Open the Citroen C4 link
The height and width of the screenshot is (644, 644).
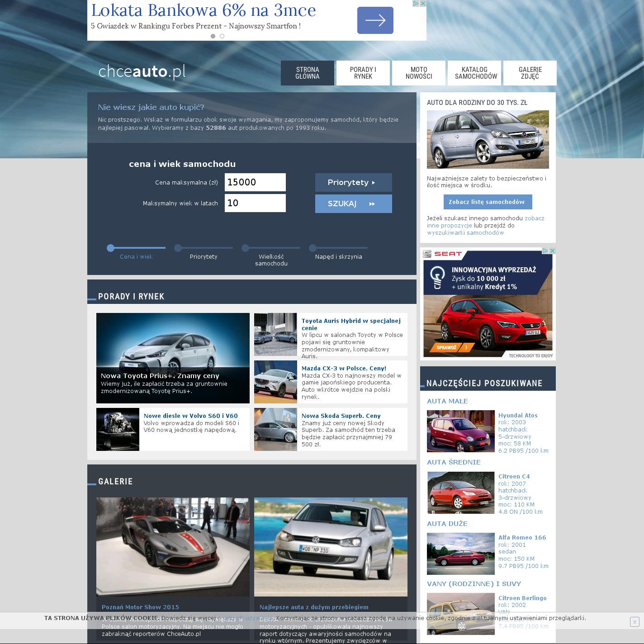514,476
